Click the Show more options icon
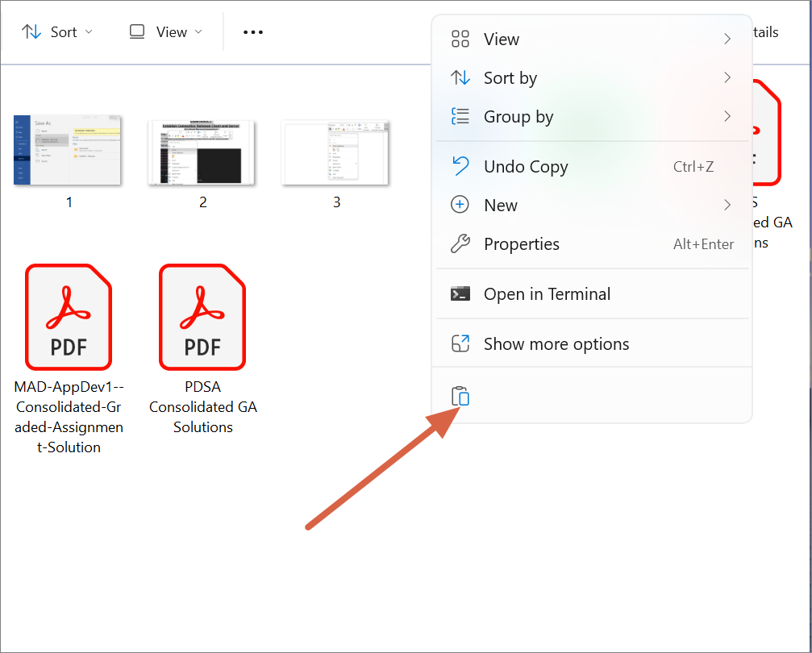The image size is (812, 653). (460, 343)
